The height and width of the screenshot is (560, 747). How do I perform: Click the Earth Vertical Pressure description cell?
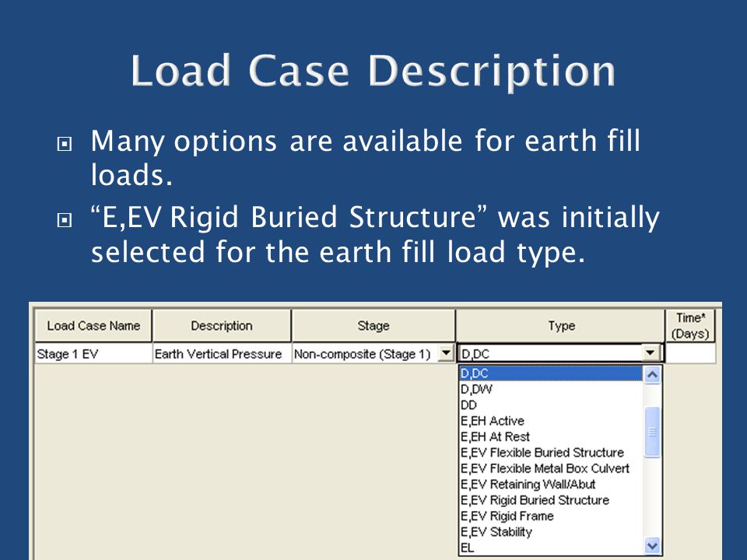point(222,354)
